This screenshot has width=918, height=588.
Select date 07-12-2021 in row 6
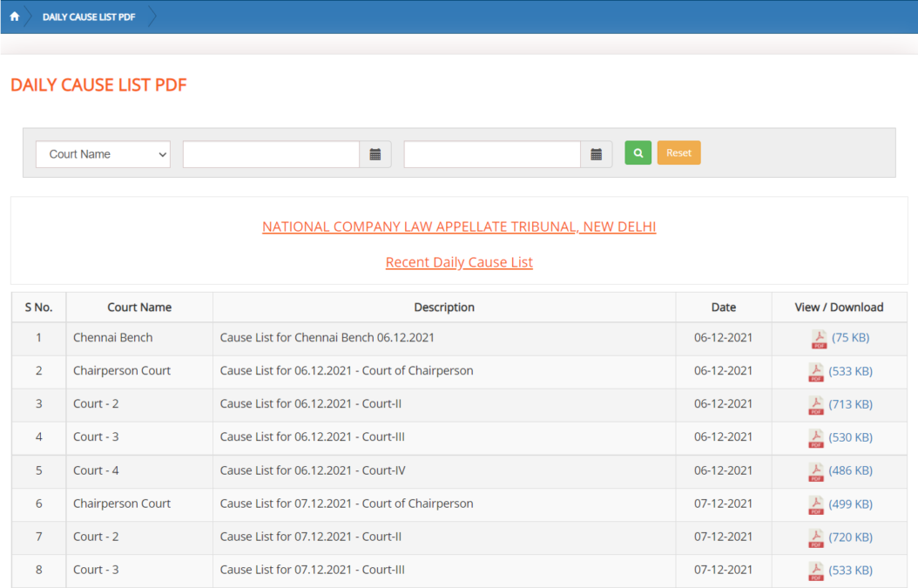click(x=723, y=504)
